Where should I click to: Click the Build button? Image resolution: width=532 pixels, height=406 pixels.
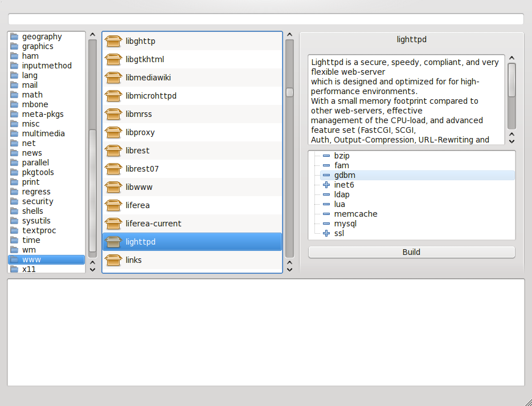point(412,252)
